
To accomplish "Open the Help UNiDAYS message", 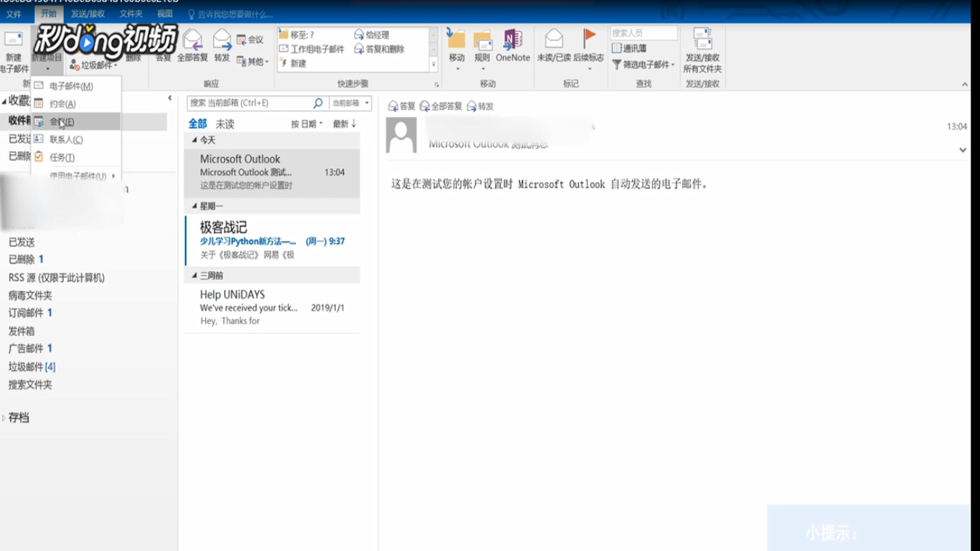I will (x=272, y=308).
